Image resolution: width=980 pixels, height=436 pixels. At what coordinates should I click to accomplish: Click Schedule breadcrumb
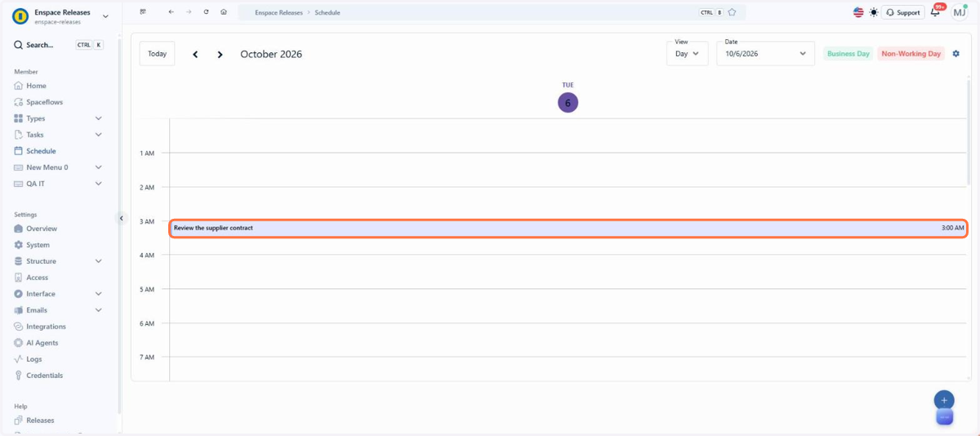(x=327, y=13)
